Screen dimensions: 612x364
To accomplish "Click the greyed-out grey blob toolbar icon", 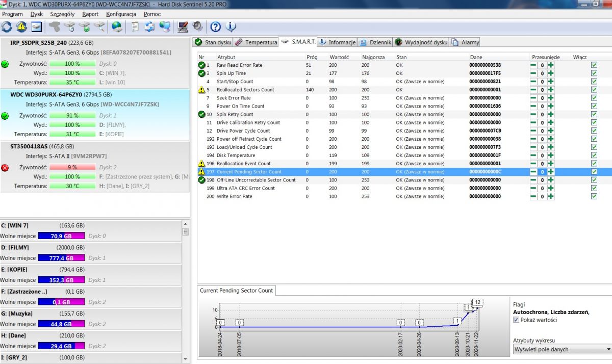I will [x=54, y=27].
